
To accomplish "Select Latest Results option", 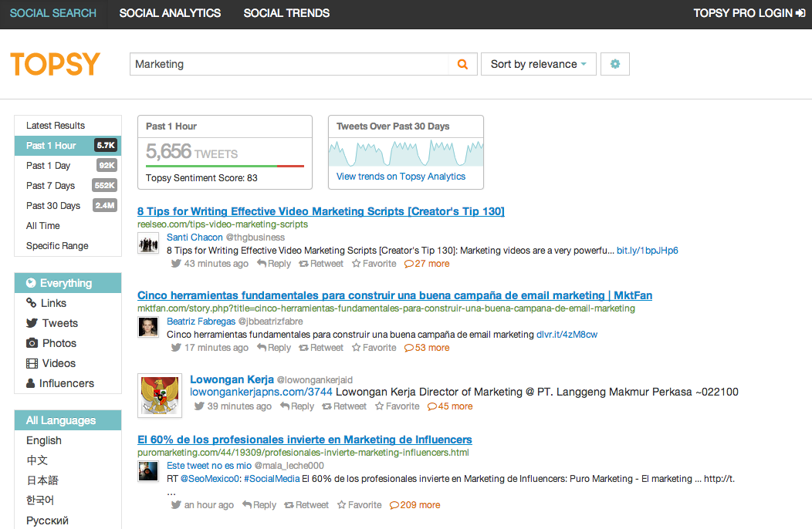I will click(68, 125).
